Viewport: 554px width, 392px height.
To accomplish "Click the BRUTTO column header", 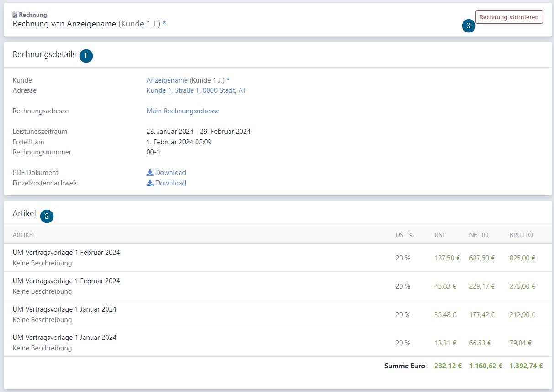I will click(x=521, y=235).
